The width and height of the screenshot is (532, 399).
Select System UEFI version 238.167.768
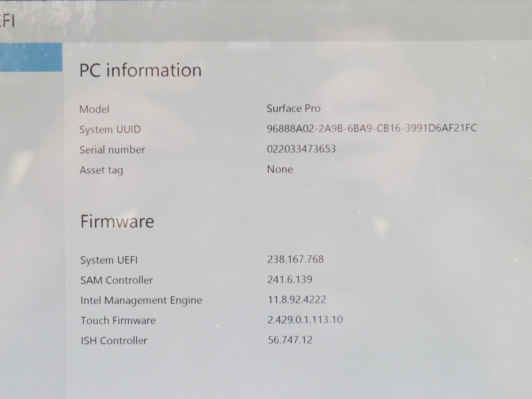click(296, 259)
